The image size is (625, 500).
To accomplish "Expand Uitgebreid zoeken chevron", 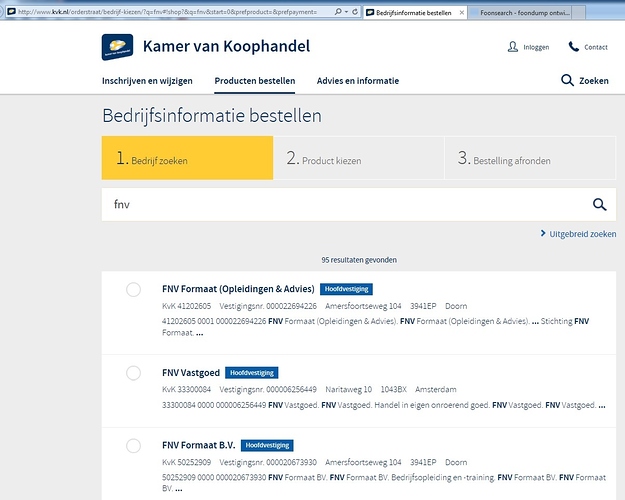I will click(543, 233).
